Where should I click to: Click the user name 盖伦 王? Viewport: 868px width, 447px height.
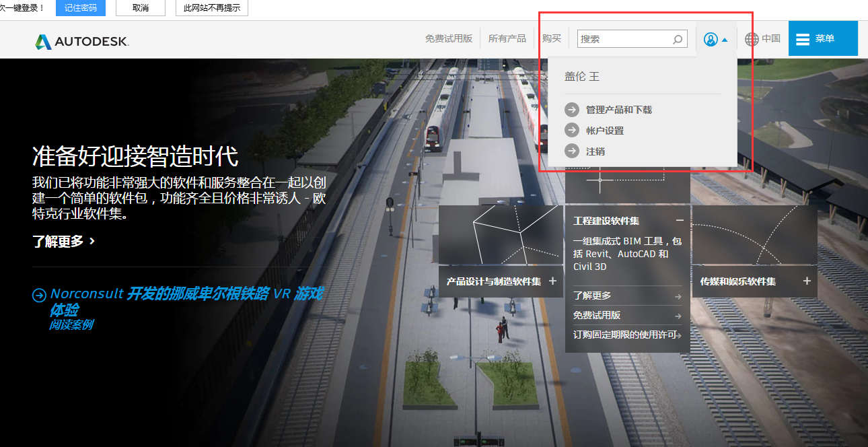582,77
